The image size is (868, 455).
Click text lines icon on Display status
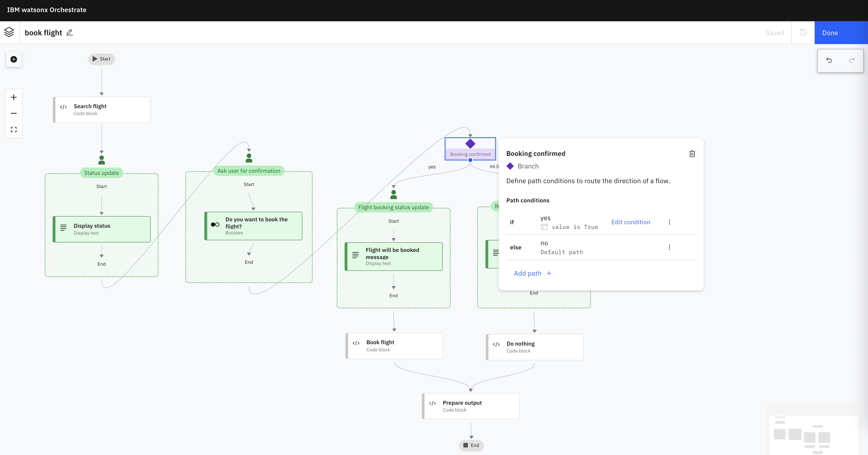pyautogui.click(x=63, y=228)
